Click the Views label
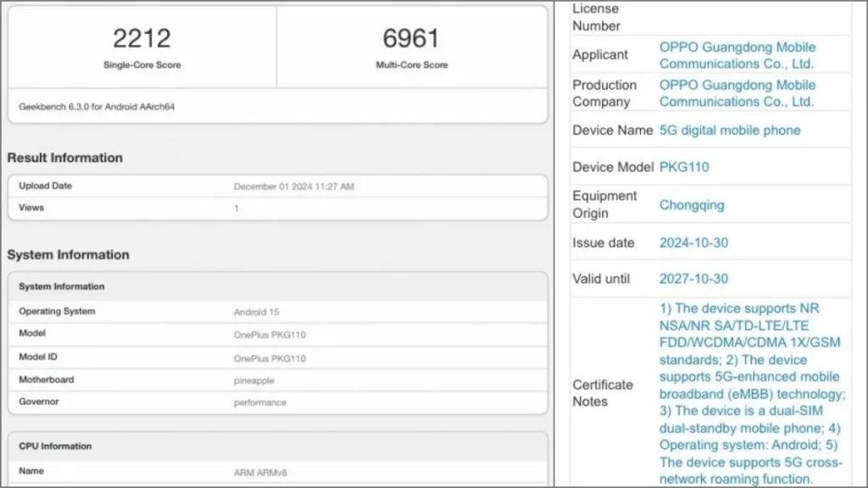This screenshot has height=488, width=868. point(31,208)
